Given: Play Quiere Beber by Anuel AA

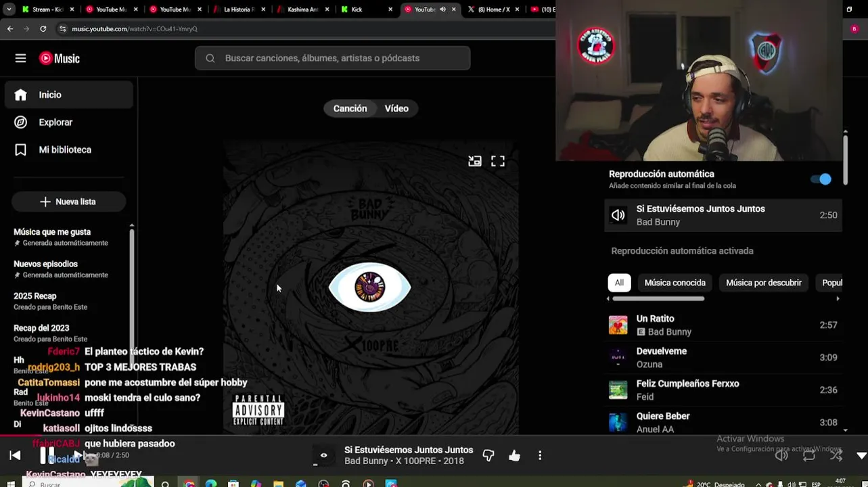Looking at the screenshot, I should [618, 422].
